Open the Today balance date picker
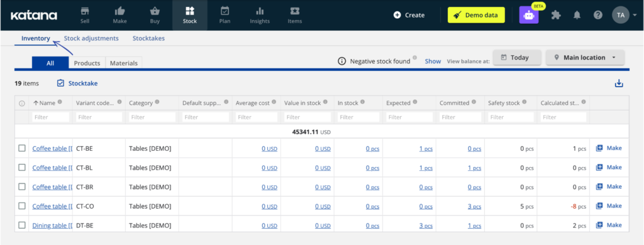 coord(517,57)
